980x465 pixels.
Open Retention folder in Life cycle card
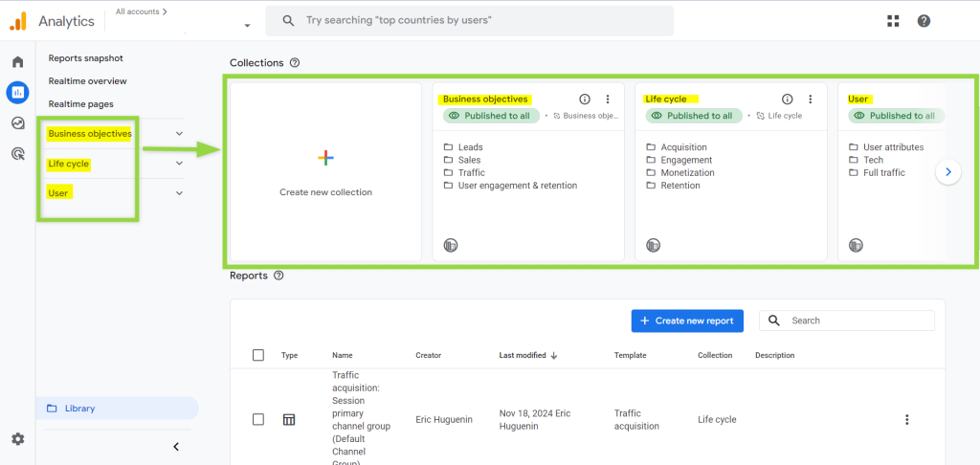pyautogui.click(x=673, y=186)
